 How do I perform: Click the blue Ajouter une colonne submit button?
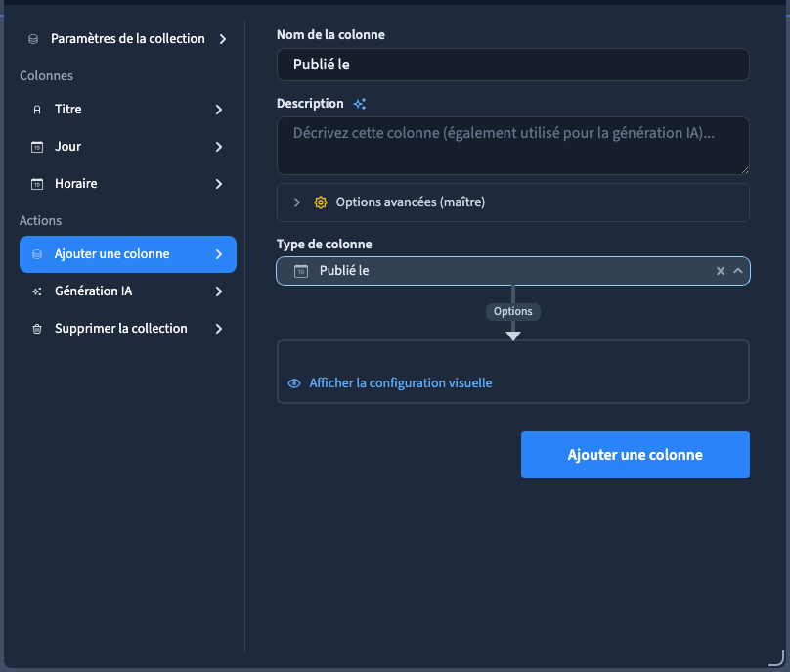(636, 455)
